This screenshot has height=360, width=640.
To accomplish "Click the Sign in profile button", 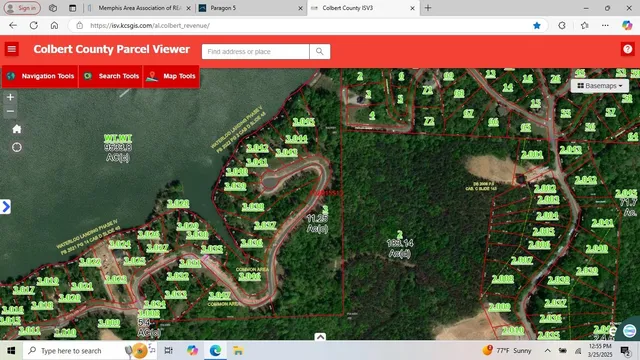I will click(x=22, y=8).
